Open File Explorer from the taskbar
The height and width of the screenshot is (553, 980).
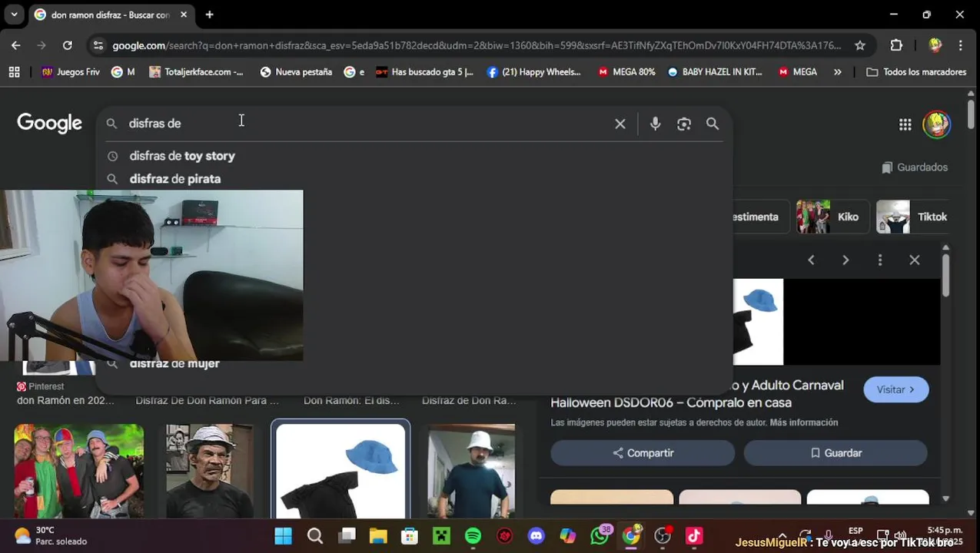(378, 535)
